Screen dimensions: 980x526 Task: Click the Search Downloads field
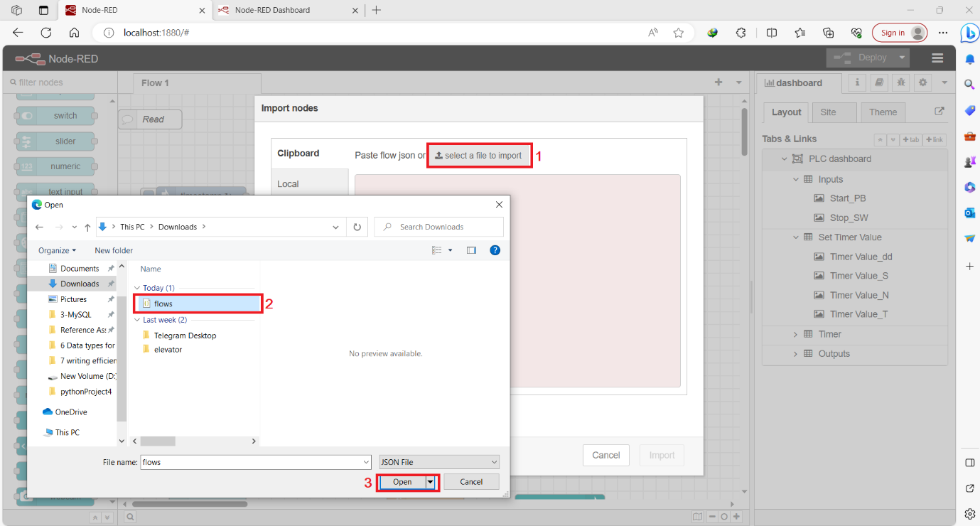coord(439,227)
